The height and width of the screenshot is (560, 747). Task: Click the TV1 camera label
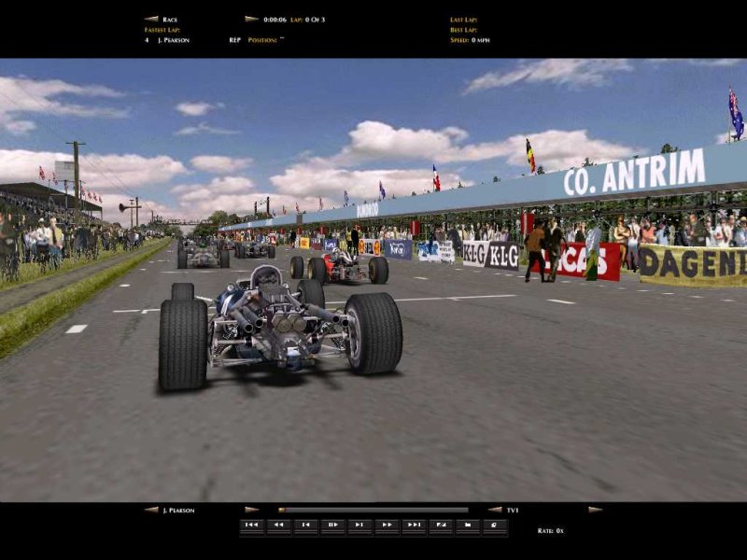tap(513, 511)
